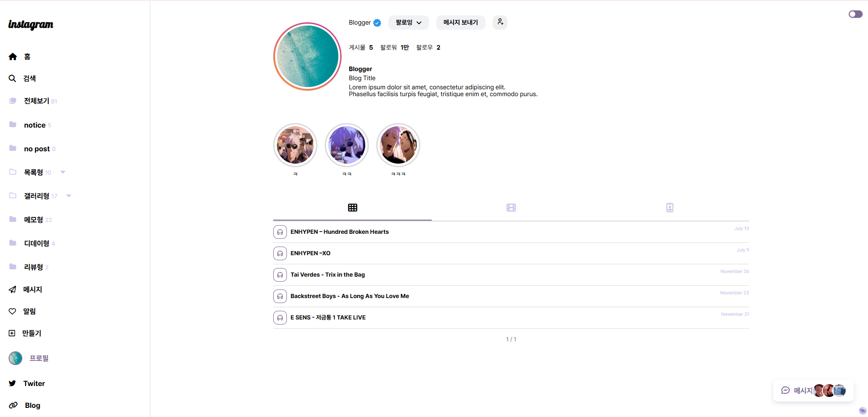
Task: Open the Blog link
Action: coord(33,405)
